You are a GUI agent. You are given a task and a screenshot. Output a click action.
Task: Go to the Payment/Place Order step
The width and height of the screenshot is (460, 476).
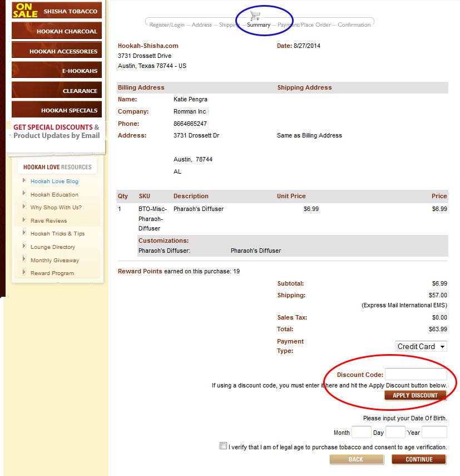[x=304, y=25]
